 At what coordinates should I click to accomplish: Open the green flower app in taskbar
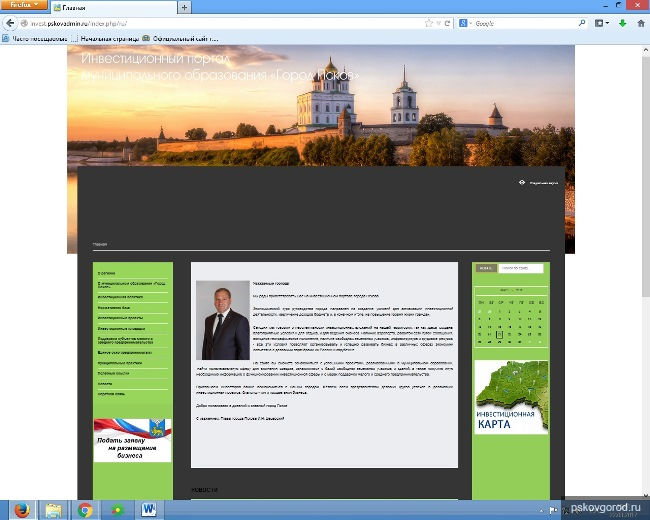(x=117, y=510)
